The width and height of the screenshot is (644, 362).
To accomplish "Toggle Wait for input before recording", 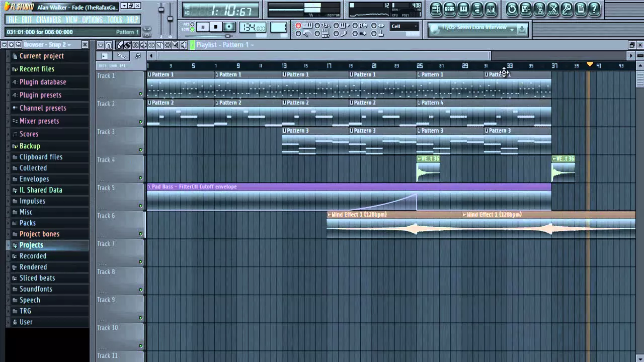I will click(x=317, y=34).
